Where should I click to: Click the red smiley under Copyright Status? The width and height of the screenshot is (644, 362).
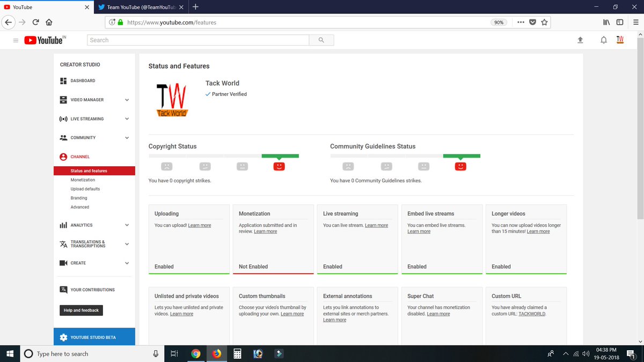pos(279,166)
